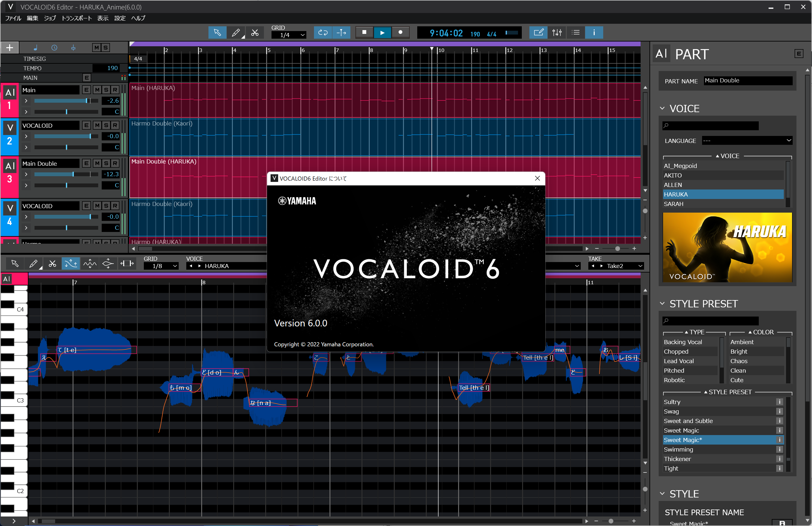Open the top GRID 1/4 dropdown

point(289,35)
